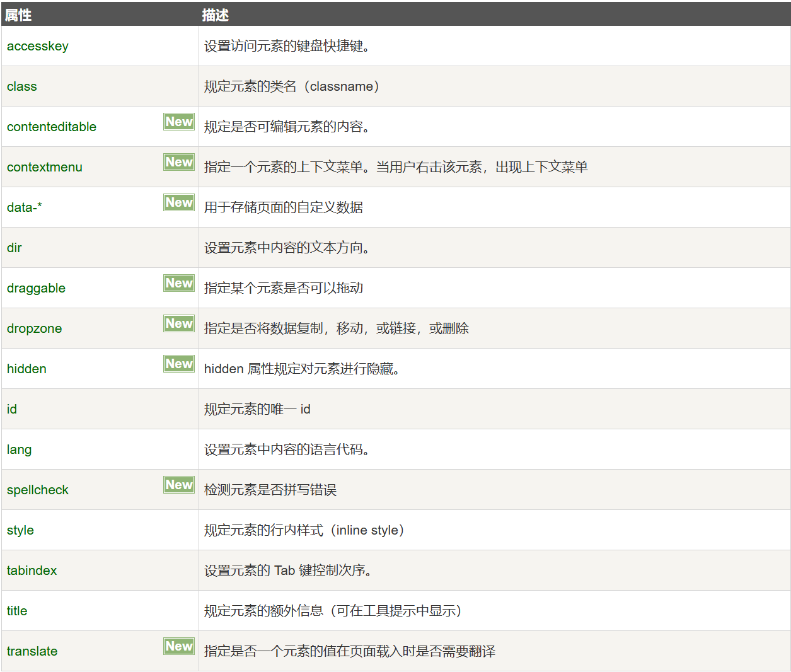Open the class attribute link
The height and width of the screenshot is (672, 791).
pos(22,86)
